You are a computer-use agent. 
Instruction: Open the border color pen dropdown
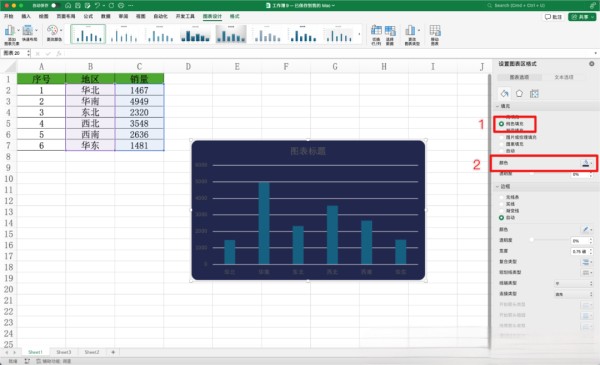tap(587, 230)
